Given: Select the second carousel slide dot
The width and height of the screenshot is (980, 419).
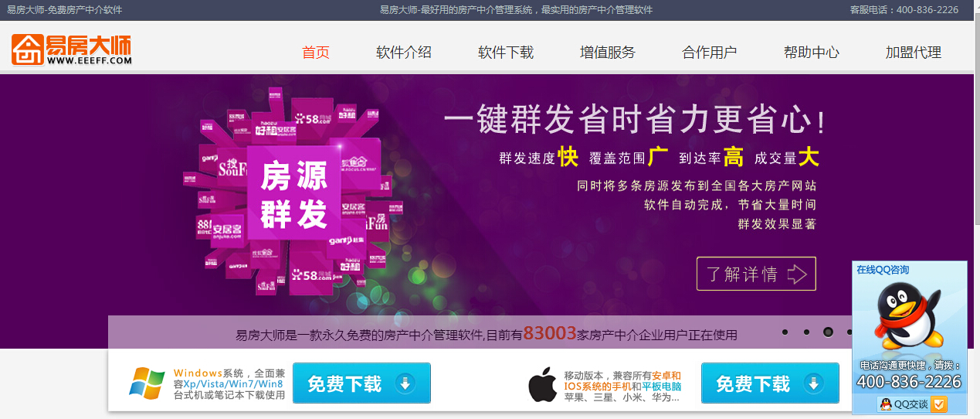Looking at the screenshot, I should [806, 332].
